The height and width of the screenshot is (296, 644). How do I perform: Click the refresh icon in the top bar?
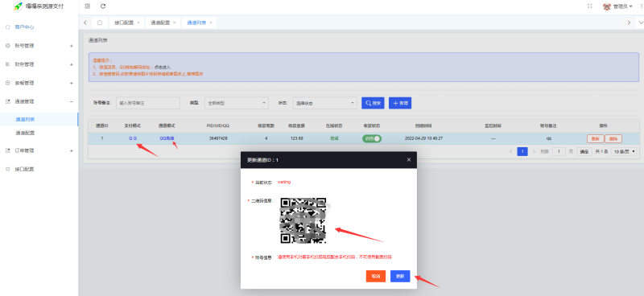pyautogui.click(x=103, y=6)
